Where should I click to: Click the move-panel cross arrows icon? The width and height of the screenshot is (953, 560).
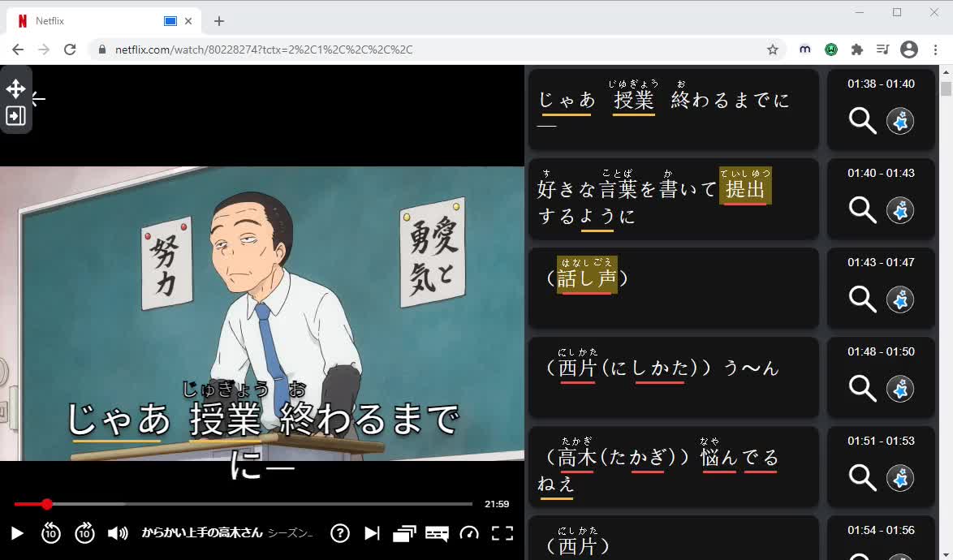[x=15, y=88]
